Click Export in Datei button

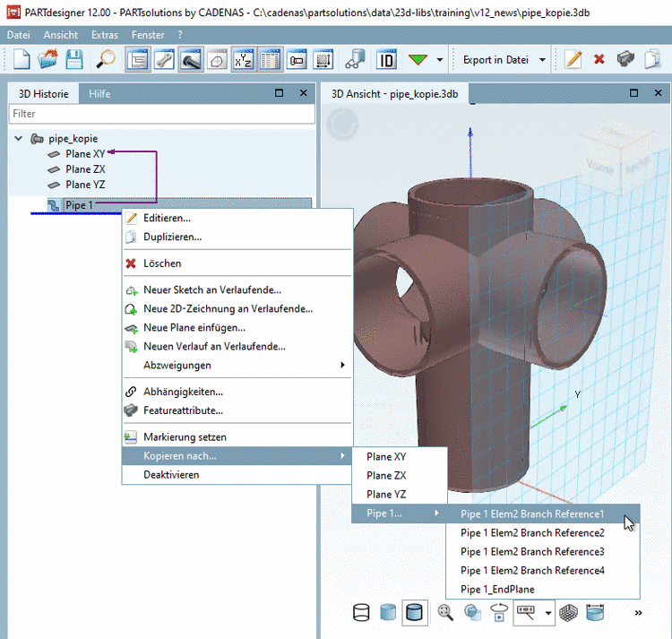coord(495,59)
